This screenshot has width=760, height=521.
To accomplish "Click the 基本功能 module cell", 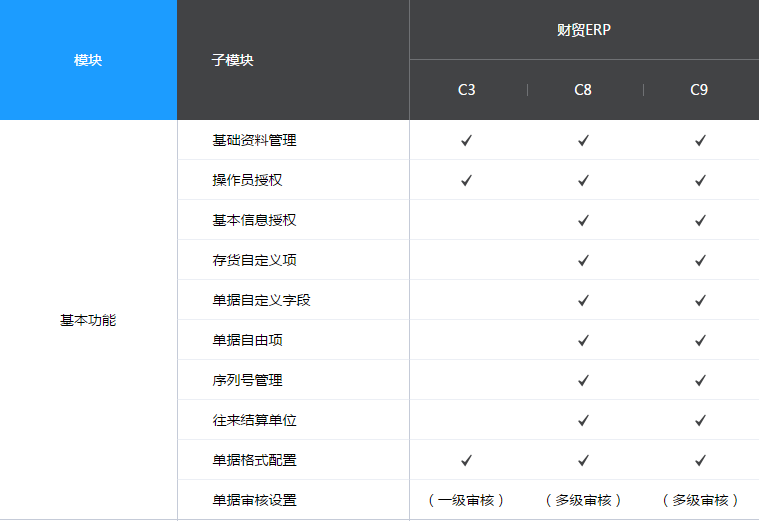I will pos(88,320).
